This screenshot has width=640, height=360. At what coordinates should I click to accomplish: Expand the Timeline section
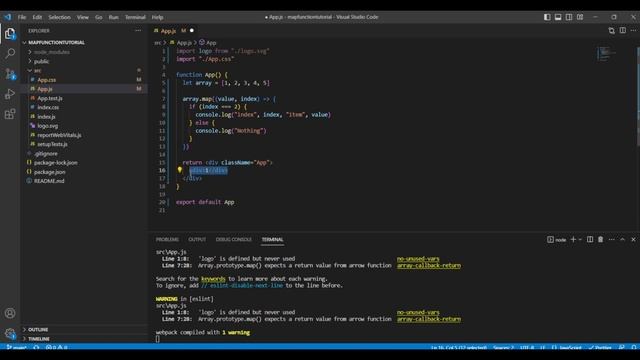click(39, 339)
